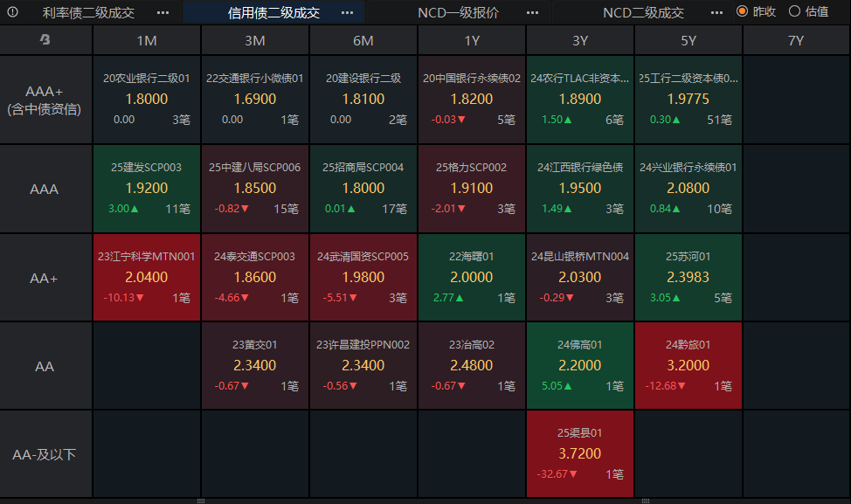The width and height of the screenshot is (851, 504).
Task: Open the 24佛高01 bond cell
Action: 580,366
